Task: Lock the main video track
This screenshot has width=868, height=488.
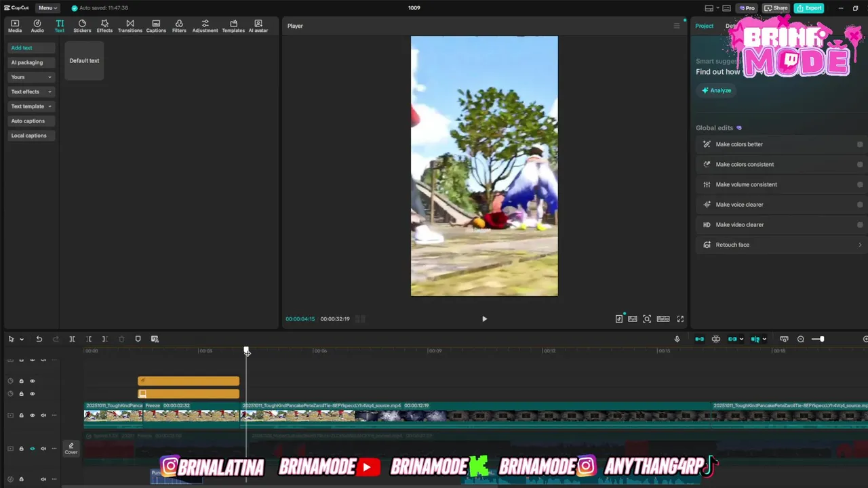Action: pos(21,415)
